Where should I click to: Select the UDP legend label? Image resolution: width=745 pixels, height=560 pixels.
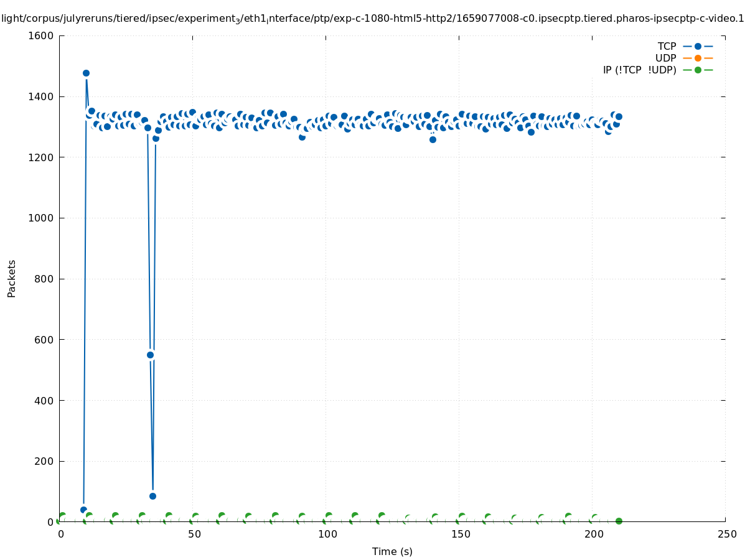pos(665,58)
